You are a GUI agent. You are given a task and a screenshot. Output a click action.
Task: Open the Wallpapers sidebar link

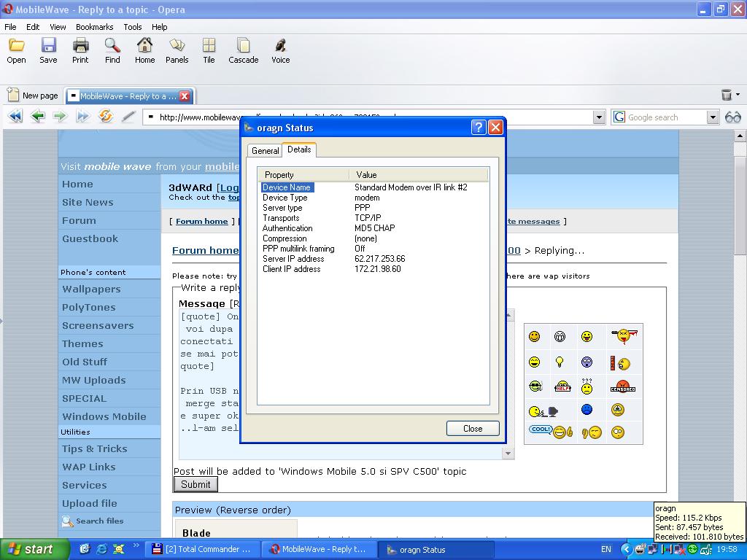91,289
